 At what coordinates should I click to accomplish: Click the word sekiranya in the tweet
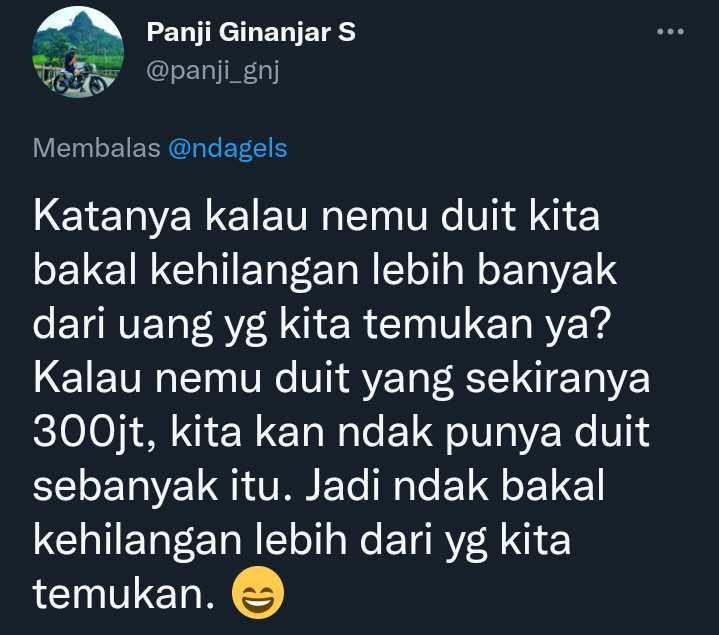point(558,379)
